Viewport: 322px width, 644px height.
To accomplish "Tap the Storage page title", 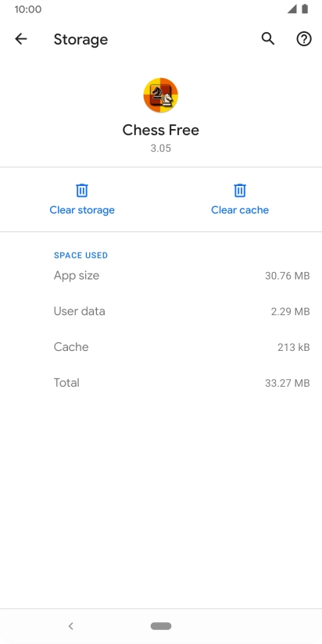I will coord(81,39).
